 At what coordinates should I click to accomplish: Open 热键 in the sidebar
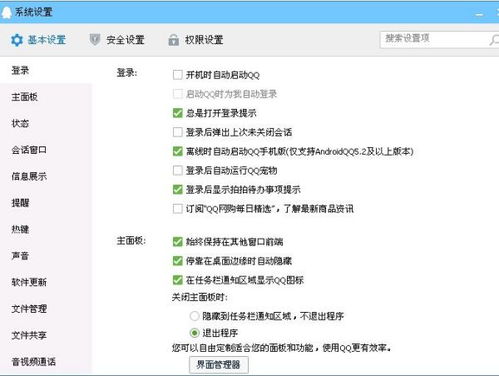tap(20, 229)
